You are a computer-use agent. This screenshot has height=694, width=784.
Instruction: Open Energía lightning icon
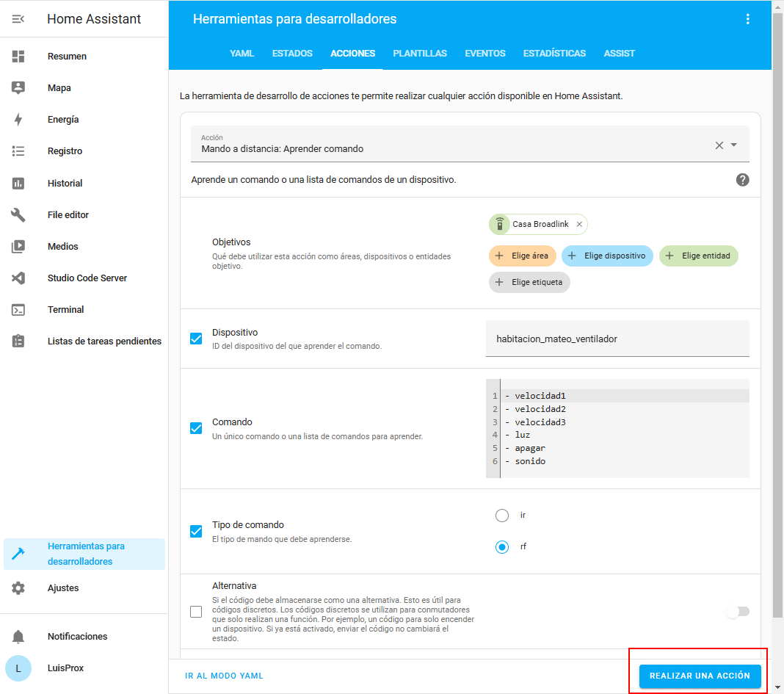pyautogui.click(x=18, y=119)
